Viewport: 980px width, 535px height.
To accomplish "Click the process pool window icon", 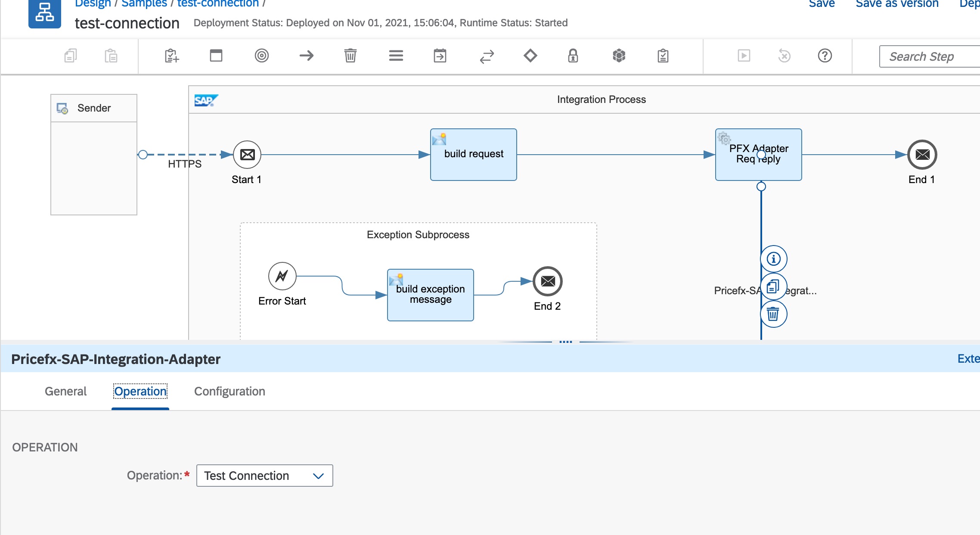I will 216,56.
